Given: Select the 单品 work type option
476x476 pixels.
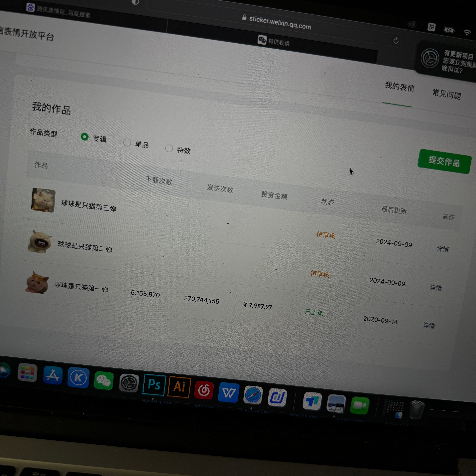Looking at the screenshot, I should (127, 142).
